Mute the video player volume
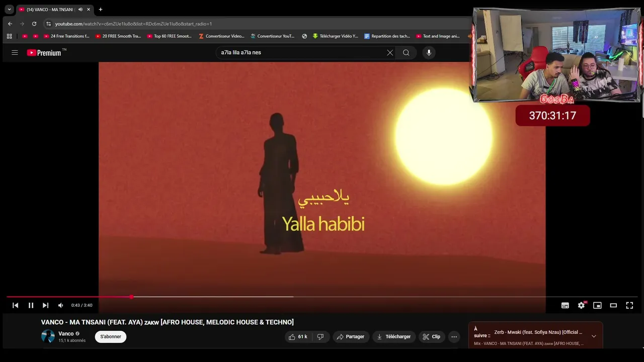 pos(60,305)
